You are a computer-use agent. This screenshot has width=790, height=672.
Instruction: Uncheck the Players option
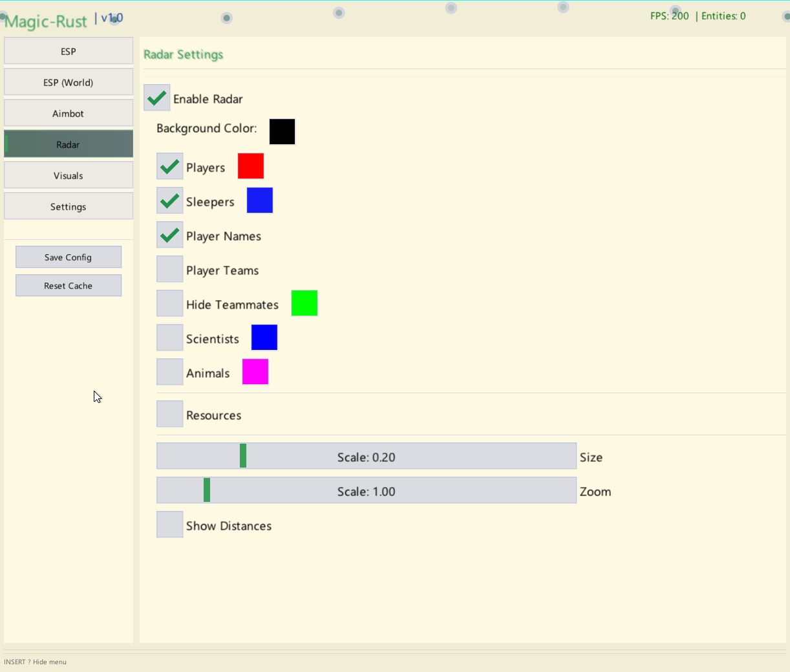(x=169, y=166)
